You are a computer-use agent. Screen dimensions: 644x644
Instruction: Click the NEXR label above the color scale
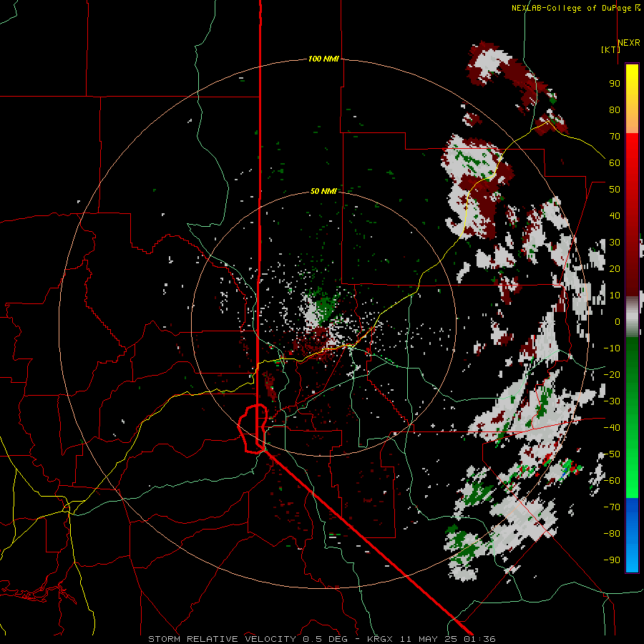(x=629, y=43)
